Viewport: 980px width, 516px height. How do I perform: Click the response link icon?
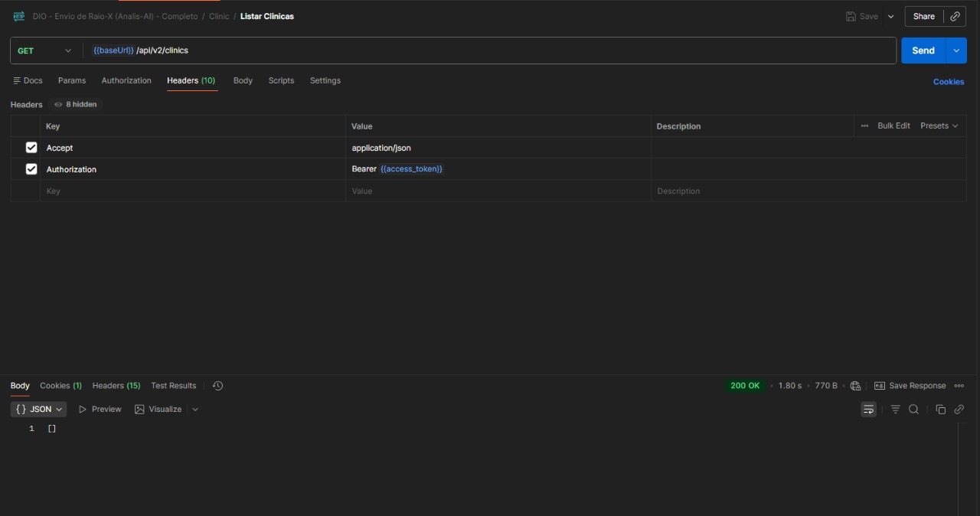959,410
